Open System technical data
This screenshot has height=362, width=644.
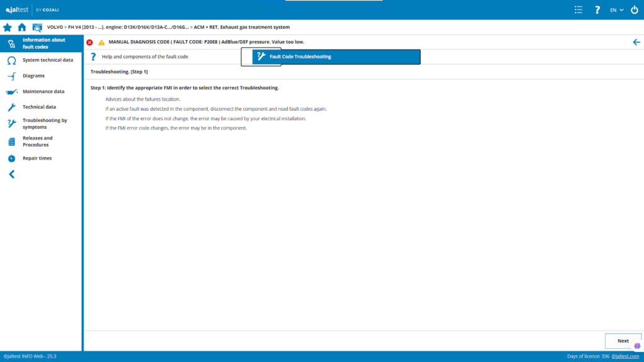pyautogui.click(x=48, y=60)
